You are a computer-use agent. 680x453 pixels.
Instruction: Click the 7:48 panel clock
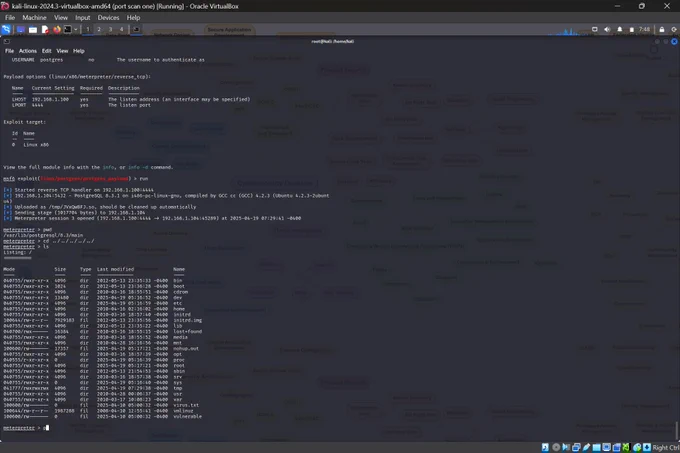click(644, 29)
